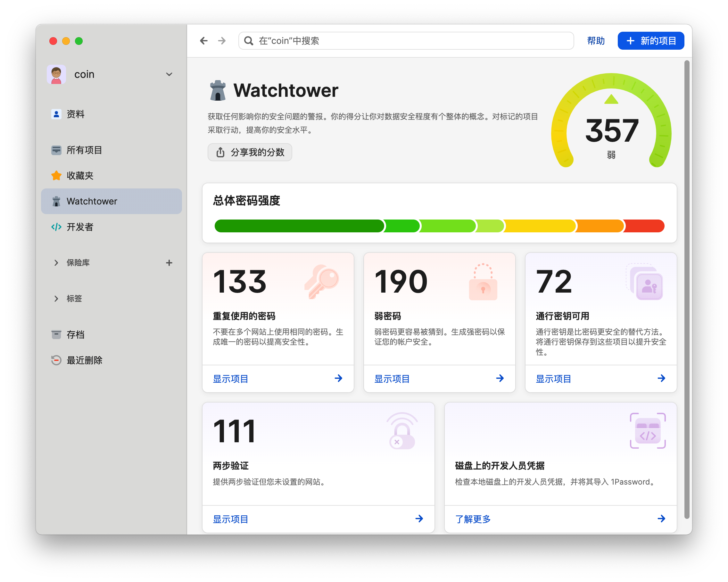Click arrow on 两步验证 card
Image resolution: width=728 pixels, height=582 pixels.
419,519
